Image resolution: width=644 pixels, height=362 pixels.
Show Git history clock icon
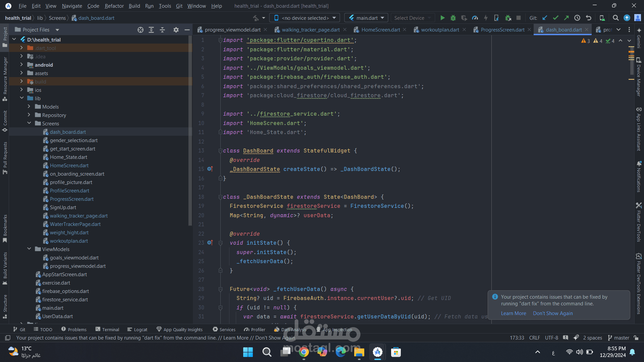pos(577,18)
